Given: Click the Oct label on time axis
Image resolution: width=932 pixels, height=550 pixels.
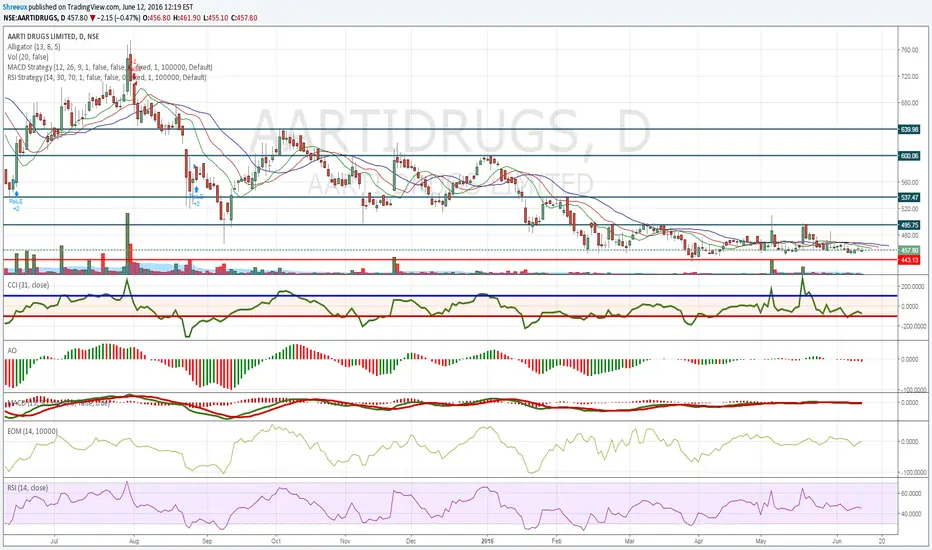Looking at the screenshot, I should coord(276,542).
